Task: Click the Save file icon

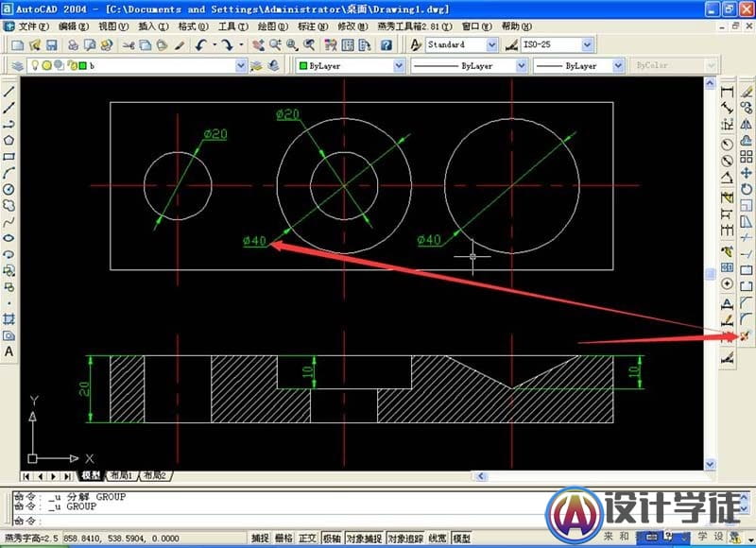Action: click(52, 45)
